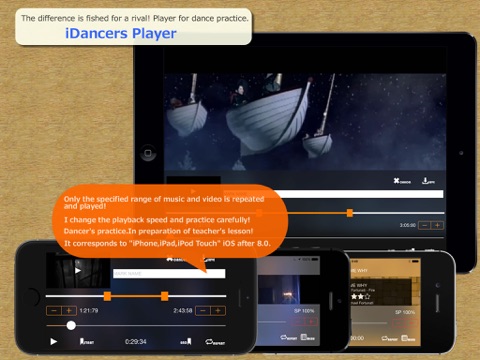
Task: Increase start time 1:21:79 with plus
Action: 69,311
